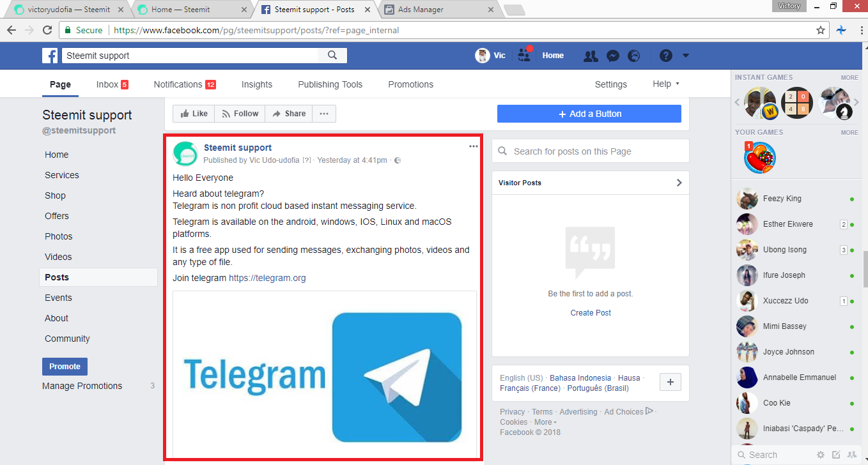Image resolution: width=868 pixels, height=465 pixels.
Task: Open the Messenger icon in top bar
Action: [x=612, y=56]
